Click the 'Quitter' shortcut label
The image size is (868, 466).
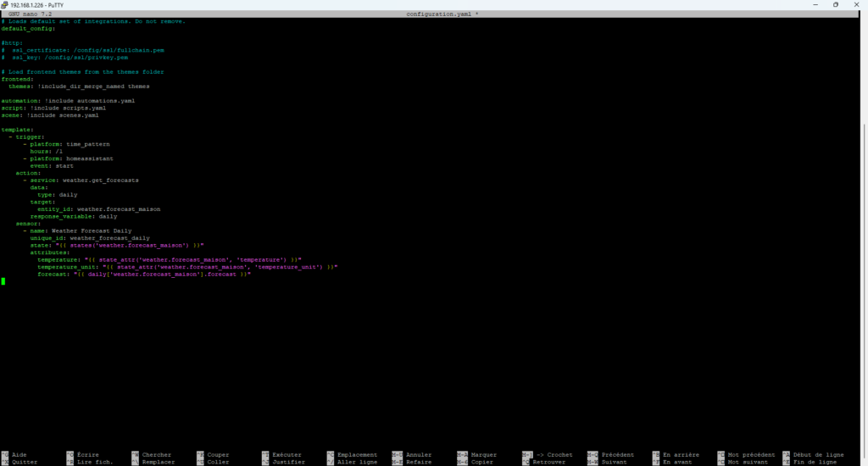coord(25,462)
